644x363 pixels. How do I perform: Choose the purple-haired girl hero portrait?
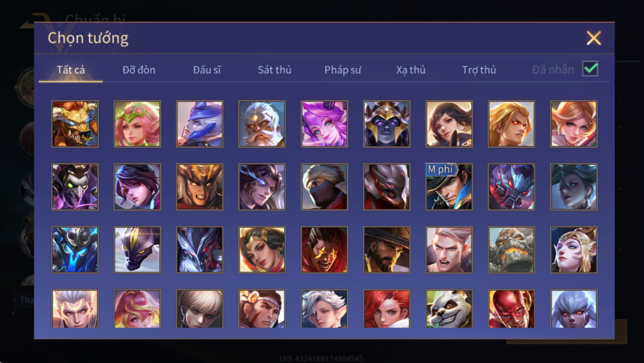(324, 123)
